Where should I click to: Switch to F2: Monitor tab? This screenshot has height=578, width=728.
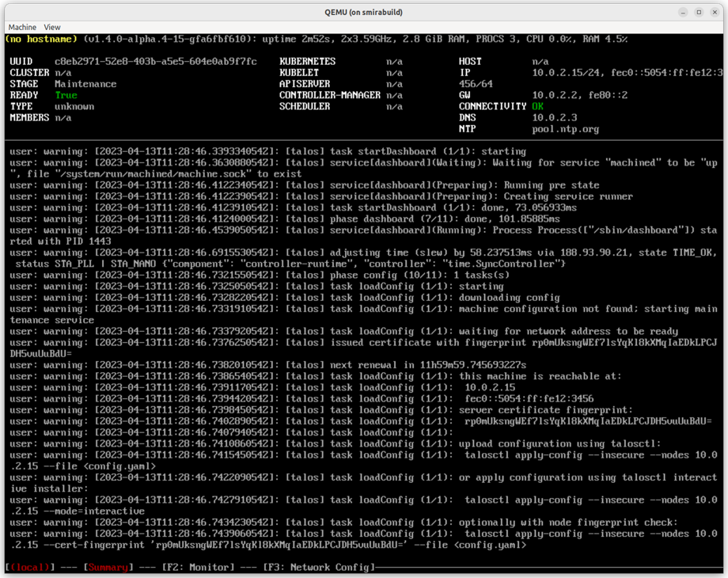[x=199, y=568]
